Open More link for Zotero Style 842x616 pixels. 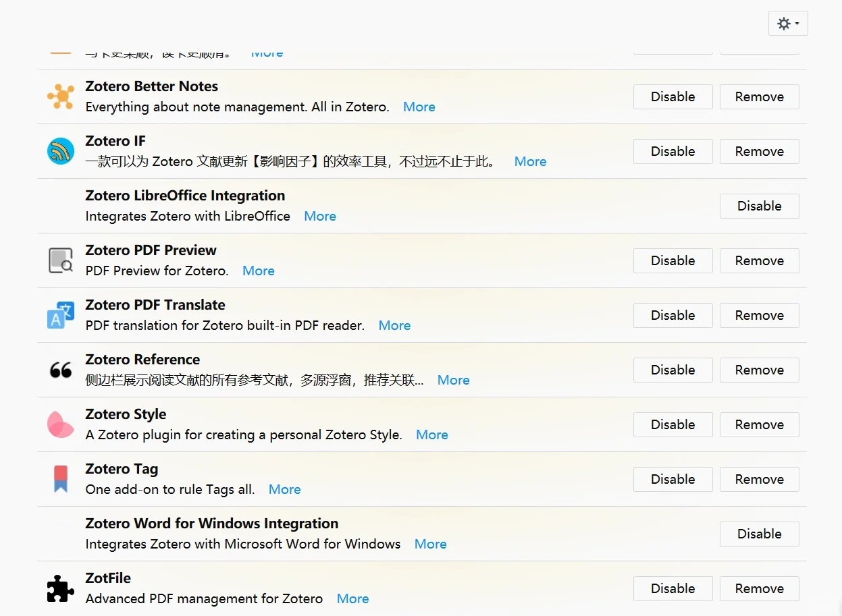432,435
